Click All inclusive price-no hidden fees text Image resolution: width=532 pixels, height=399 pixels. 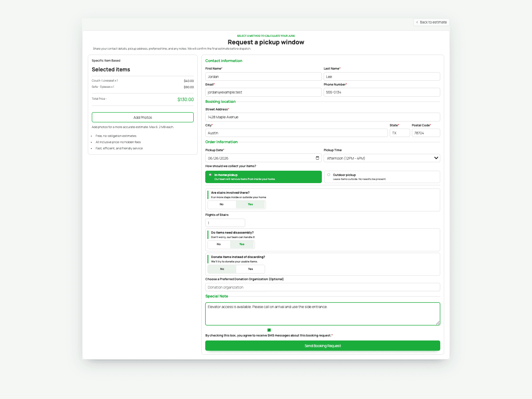(118, 142)
